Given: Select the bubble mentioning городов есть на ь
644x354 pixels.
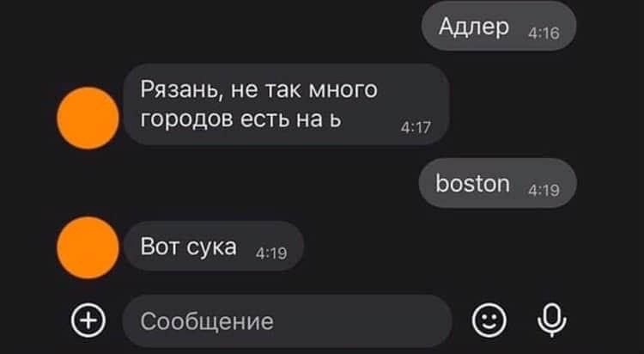Looking at the screenshot, I should point(286,104).
